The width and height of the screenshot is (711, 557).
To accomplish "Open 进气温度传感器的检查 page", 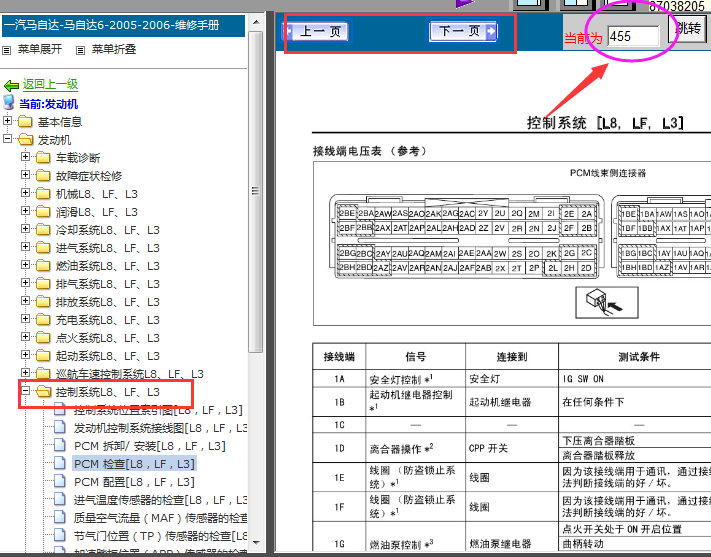I will (160, 500).
